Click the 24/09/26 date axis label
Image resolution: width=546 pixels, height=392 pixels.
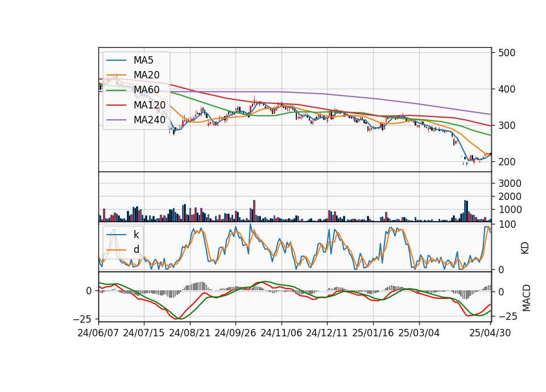pyautogui.click(x=235, y=333)
